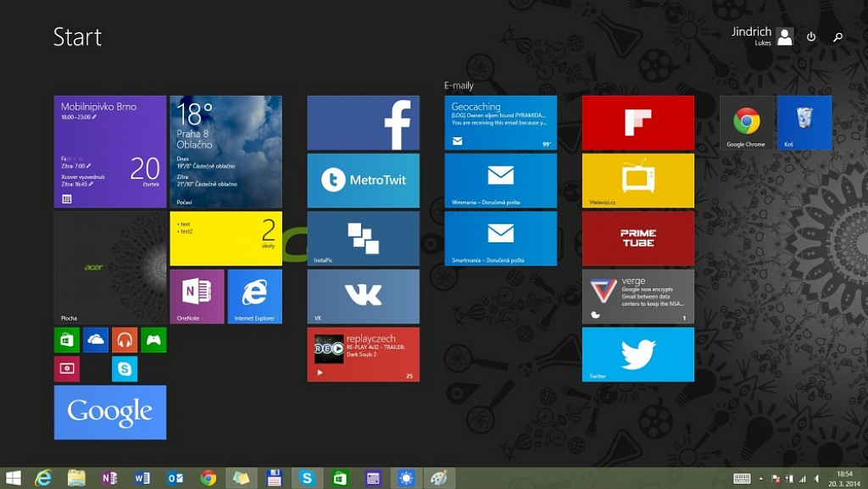Open the VK tile
This screenshot has width=868, height=489.
(363, 297)
